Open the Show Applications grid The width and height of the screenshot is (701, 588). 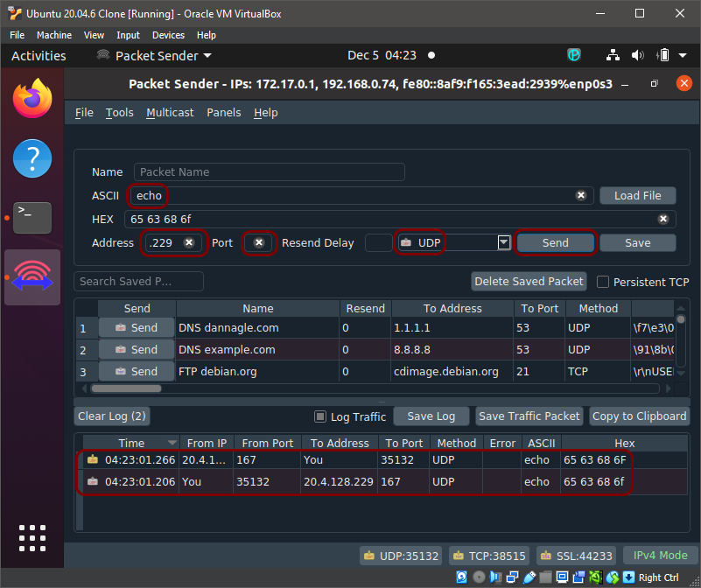click(32, 538)
